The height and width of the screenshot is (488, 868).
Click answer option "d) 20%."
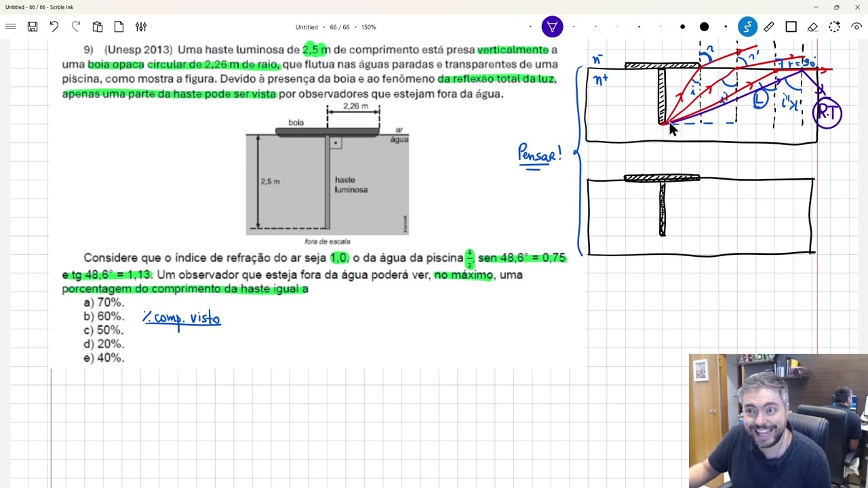[x=104, y=344]
